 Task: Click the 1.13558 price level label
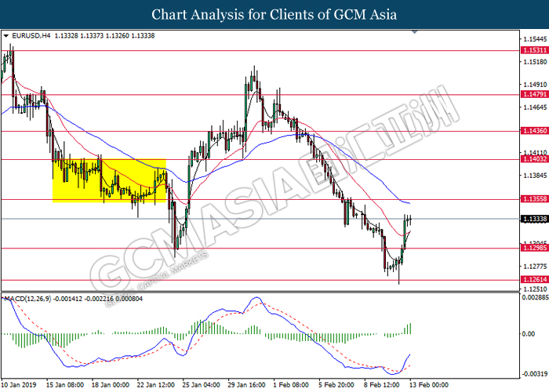coord(535,199)
